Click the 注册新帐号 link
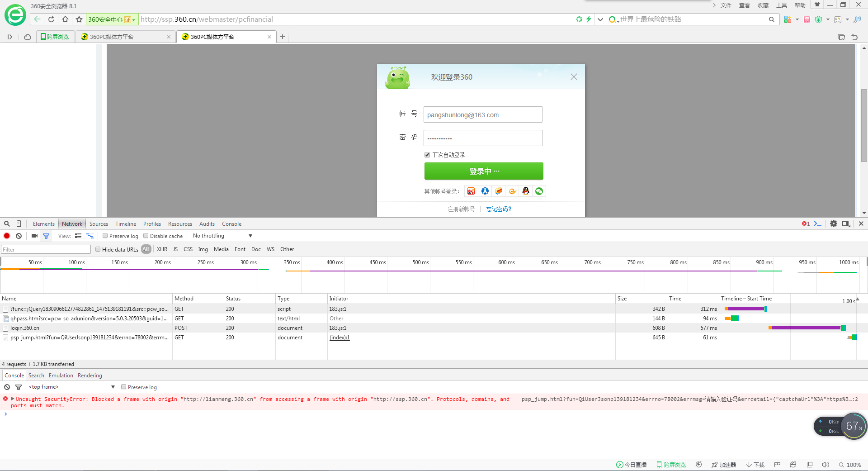Image resolution: width=868 pixels, height=471 pixels. (461, 209)
